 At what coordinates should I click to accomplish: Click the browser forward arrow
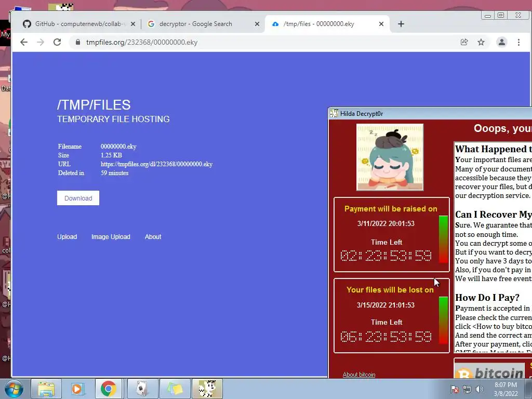pos(41,42)
